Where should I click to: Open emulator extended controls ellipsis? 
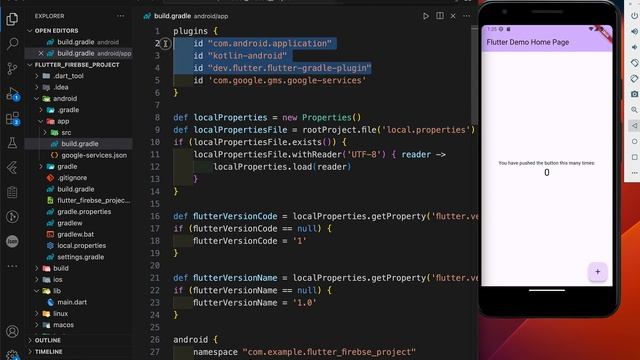[634, 173]
